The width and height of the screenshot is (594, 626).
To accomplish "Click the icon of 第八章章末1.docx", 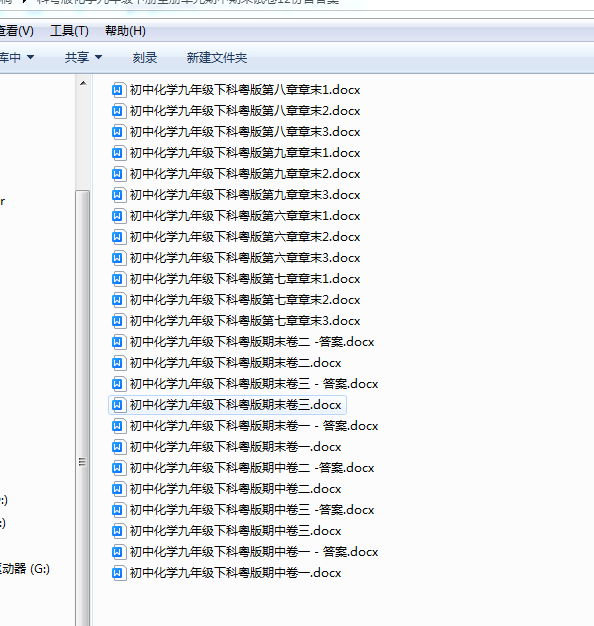I will [117, 90].
